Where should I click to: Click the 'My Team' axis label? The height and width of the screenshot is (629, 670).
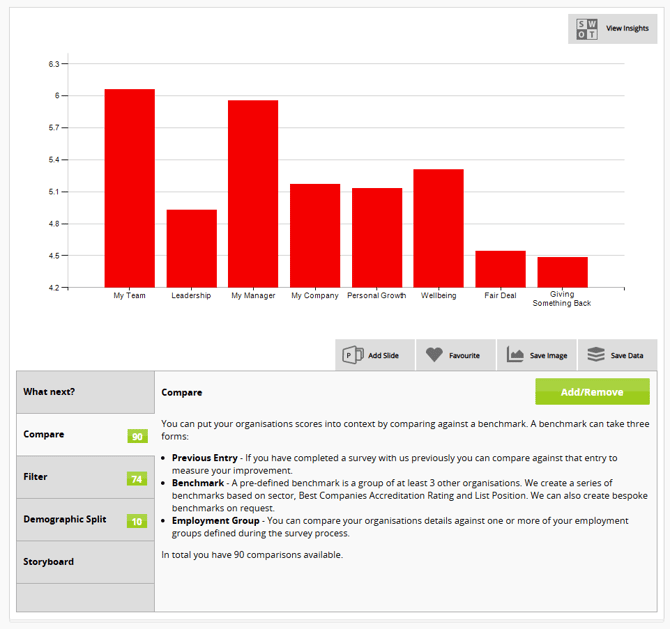(129, 295)
